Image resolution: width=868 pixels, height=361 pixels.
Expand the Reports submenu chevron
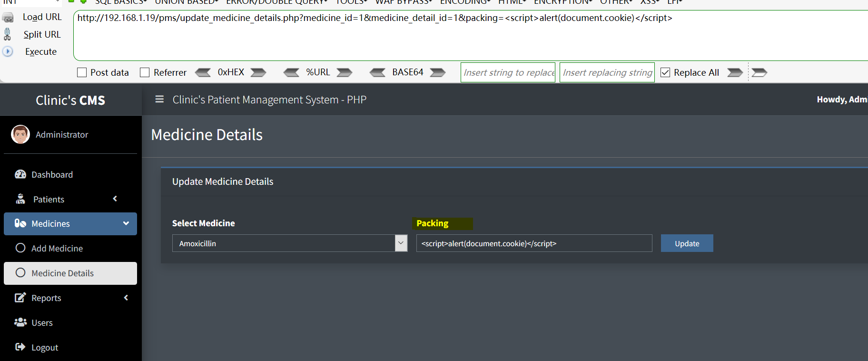[x=126, y=298]
